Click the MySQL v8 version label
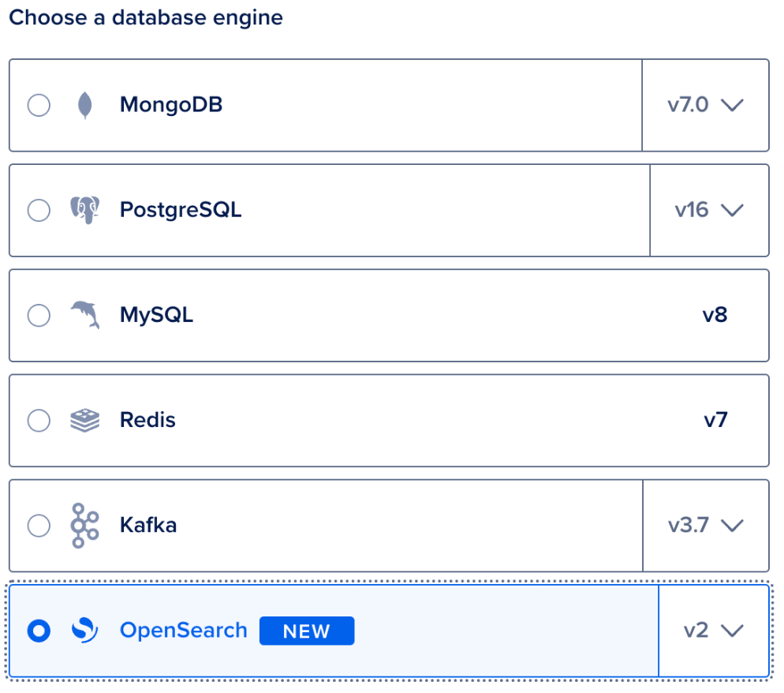Viewport: 784px width, 693px height. click(715, 315)
